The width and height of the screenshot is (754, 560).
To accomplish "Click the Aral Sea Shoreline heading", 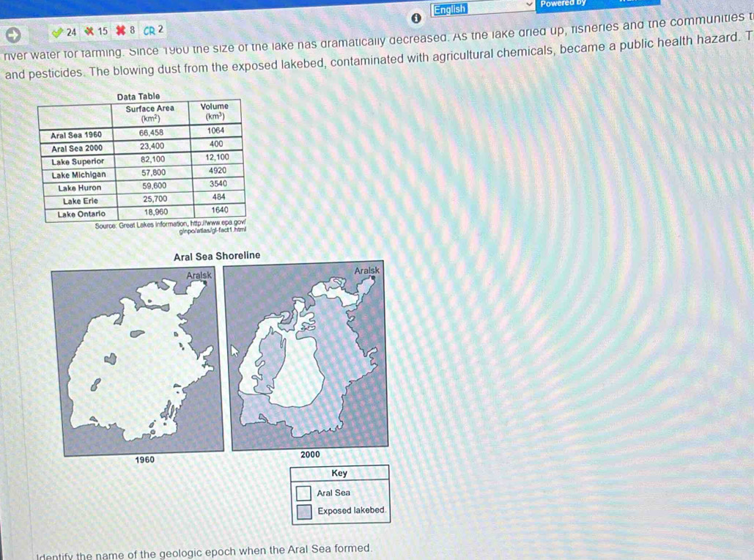I will [216, 255].
